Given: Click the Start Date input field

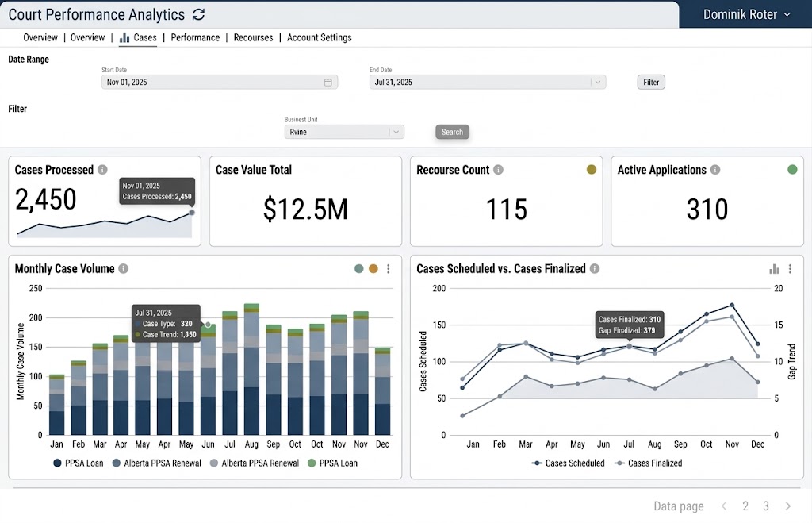Looking at the screenshot, I should pos(220,82).
